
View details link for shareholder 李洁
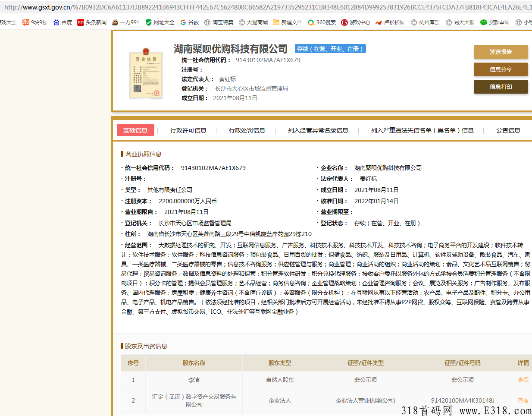coord(523,380)
